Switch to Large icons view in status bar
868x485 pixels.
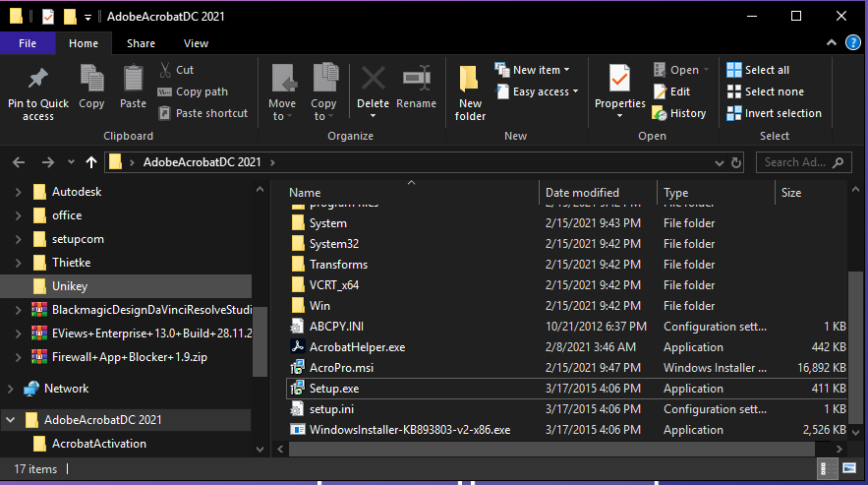point(849,468)
